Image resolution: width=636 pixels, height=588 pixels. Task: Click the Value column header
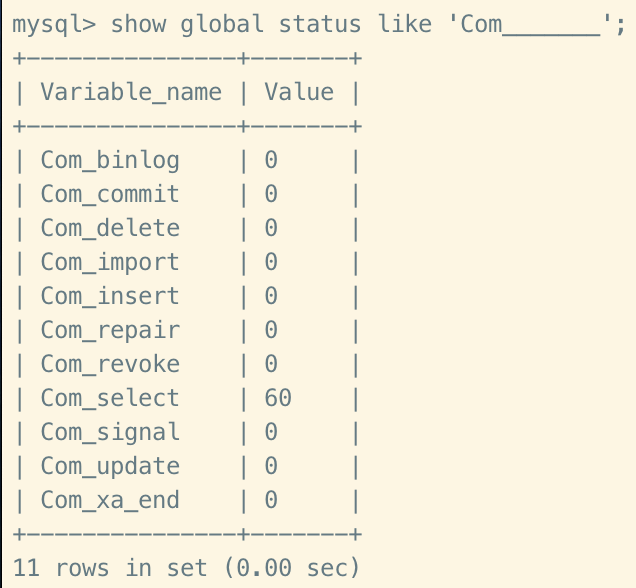pyautogui.click(x=299, y=93)
